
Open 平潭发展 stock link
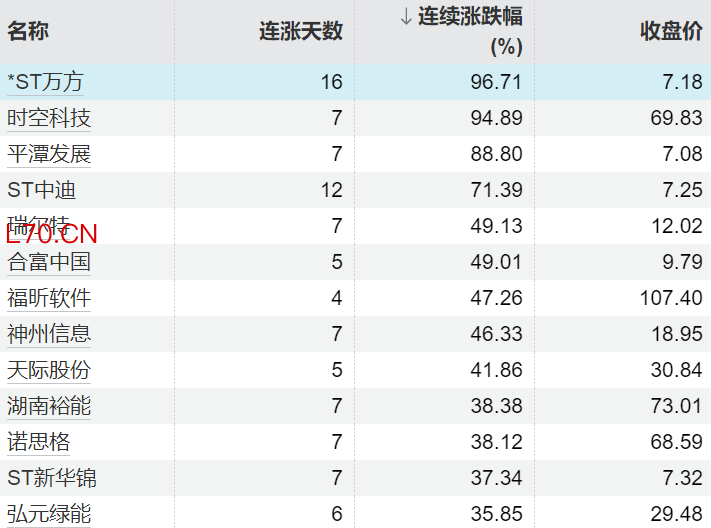[x=49, y=154]
